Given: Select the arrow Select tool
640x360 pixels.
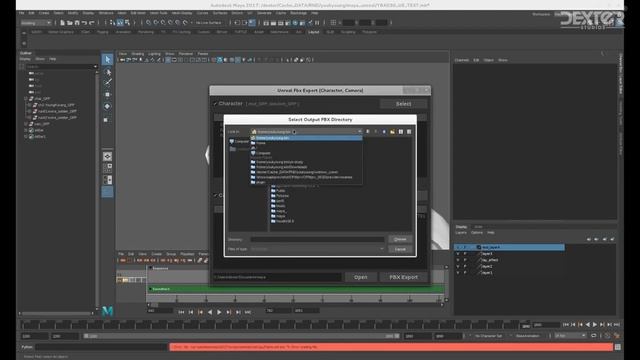Looking at the screenshot, I should tap(107, 60).
